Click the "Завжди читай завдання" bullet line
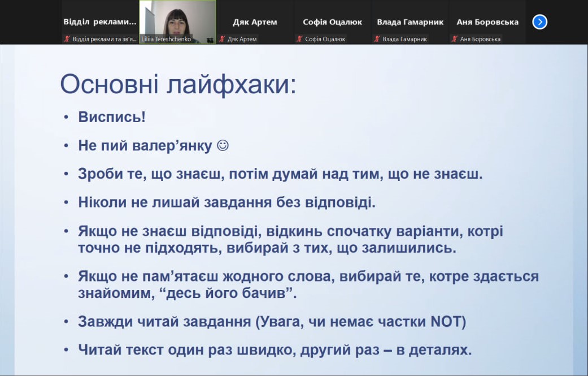Viewport: 588px width, 376px height. (x=272, y=322)
